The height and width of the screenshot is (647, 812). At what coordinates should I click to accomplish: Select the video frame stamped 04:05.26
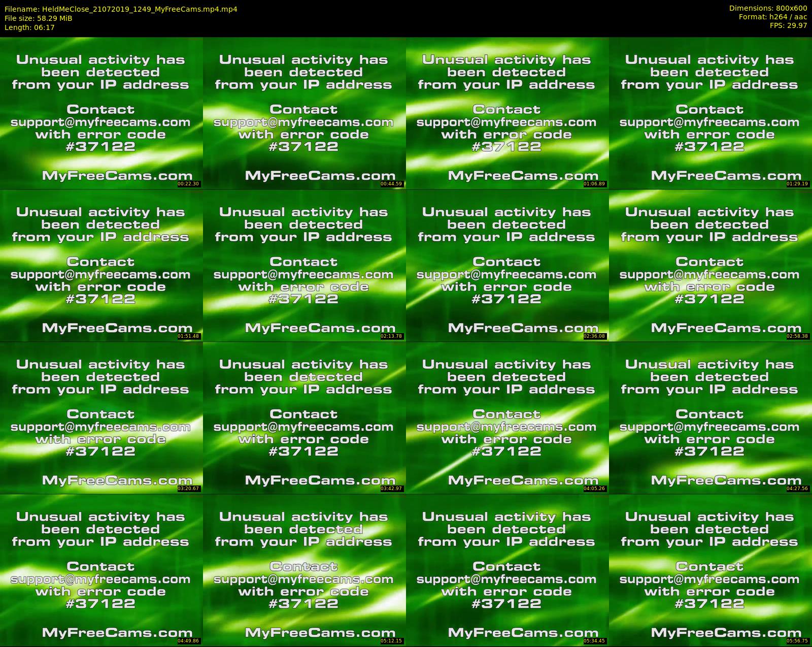coord(507,418)
